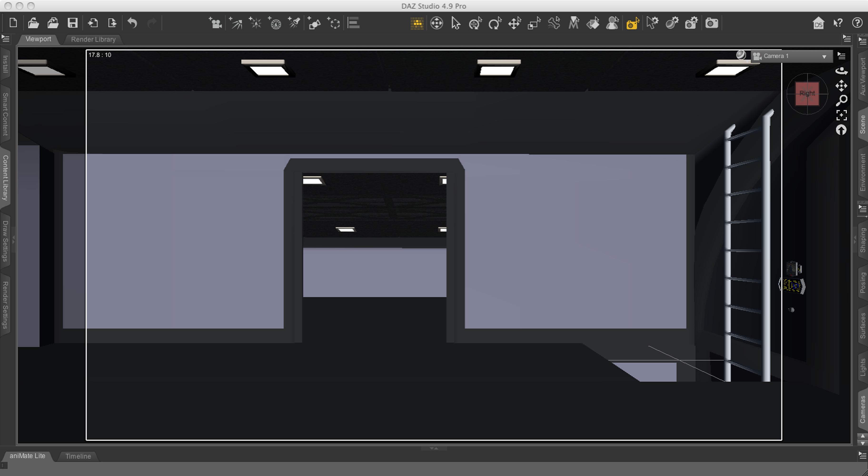
Task: Toggle the viewport draw style sphere
Action: click(741, 55)
